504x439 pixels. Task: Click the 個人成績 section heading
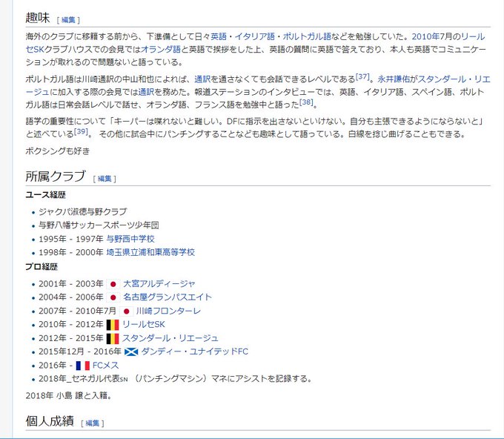coord(50,421)
